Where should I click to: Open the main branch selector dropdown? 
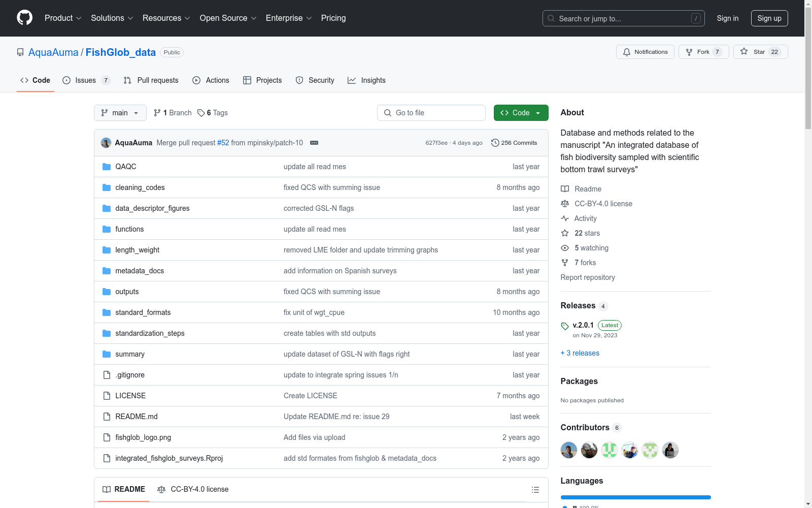120,113
